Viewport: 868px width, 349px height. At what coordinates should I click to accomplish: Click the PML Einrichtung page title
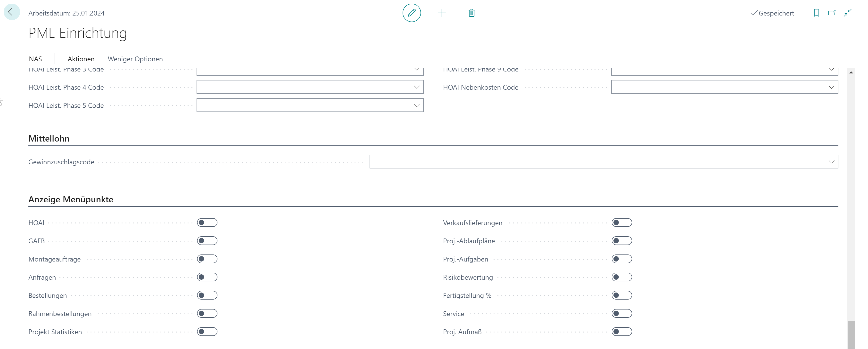tap(77, 33)
